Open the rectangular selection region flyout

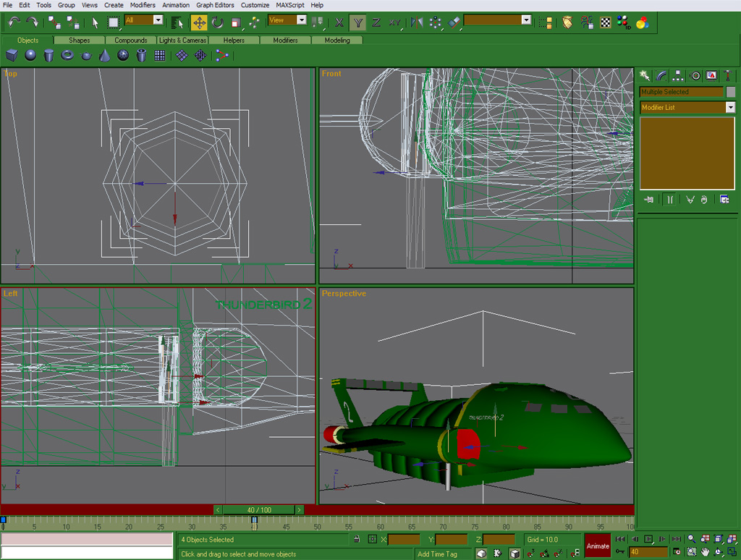click(114, 22)
